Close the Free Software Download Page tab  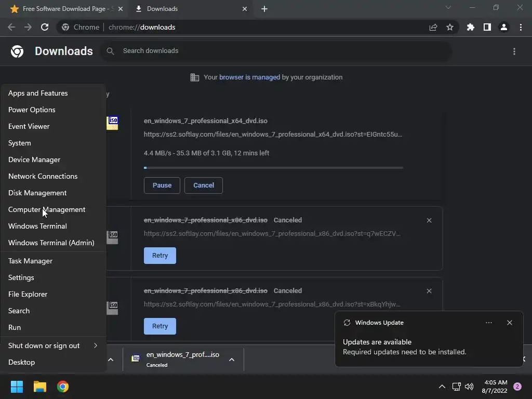pyautogui.click(x=121, y=9)
